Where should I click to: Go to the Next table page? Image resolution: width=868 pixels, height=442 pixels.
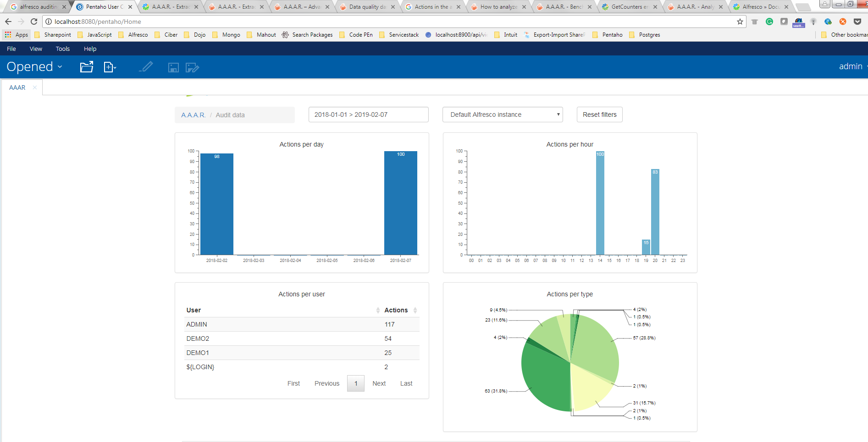click(x=379, y=383)
